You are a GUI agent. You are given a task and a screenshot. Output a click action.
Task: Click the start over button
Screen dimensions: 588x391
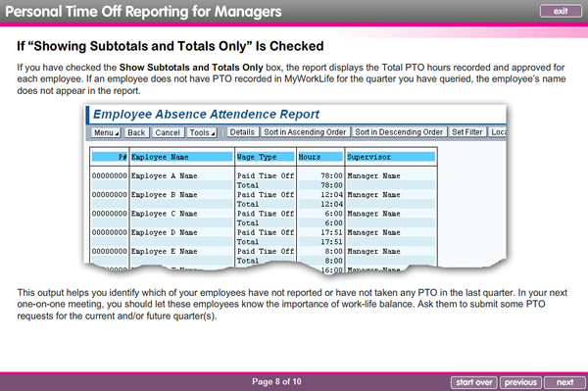tap(474, 382)
